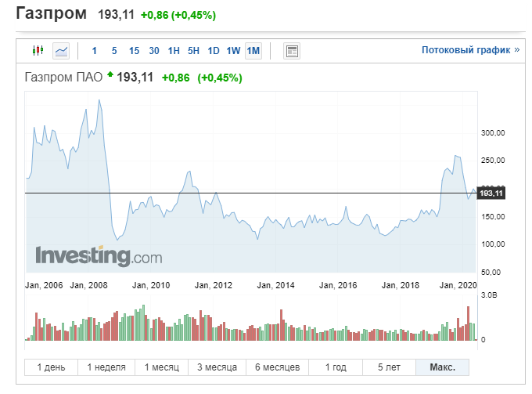The height and width of the screenshot is (394, 532).
Task: Select the area line chart icon
Action: click(61, 51)
